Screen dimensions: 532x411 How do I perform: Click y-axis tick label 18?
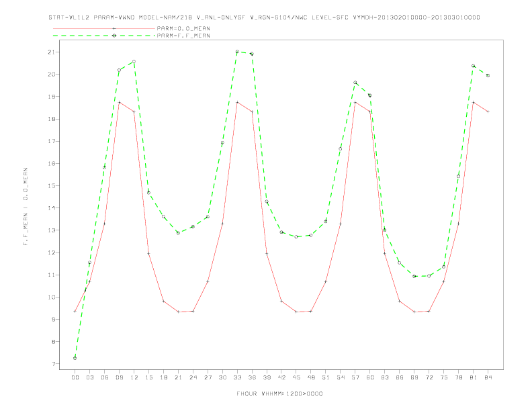[51, 119]
